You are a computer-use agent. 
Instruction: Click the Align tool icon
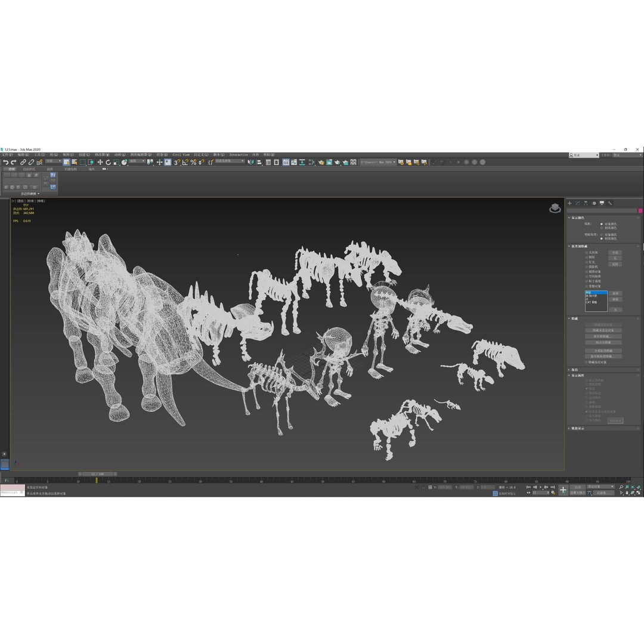click(259, 162)
